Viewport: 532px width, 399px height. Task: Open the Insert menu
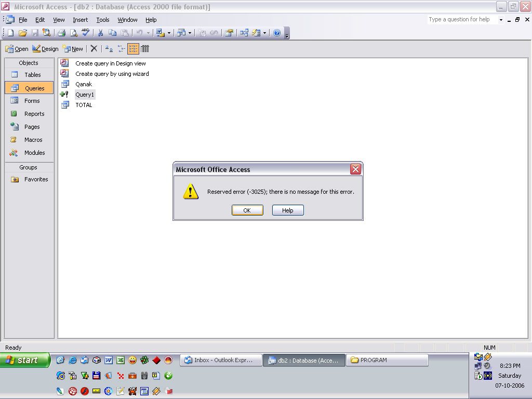point(81,20)
